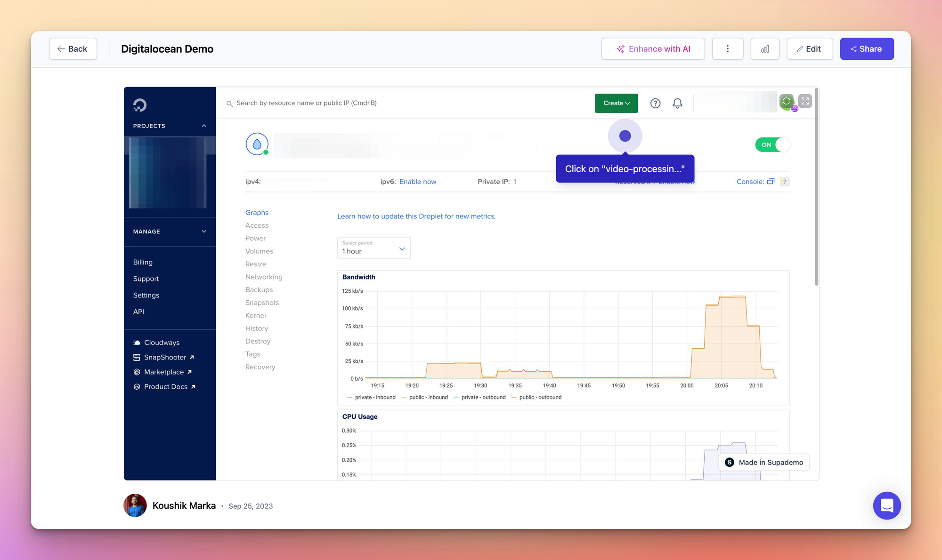This screenshot has height=560, width=942.
Task: Click the Edit button
Action: [810, 49]
